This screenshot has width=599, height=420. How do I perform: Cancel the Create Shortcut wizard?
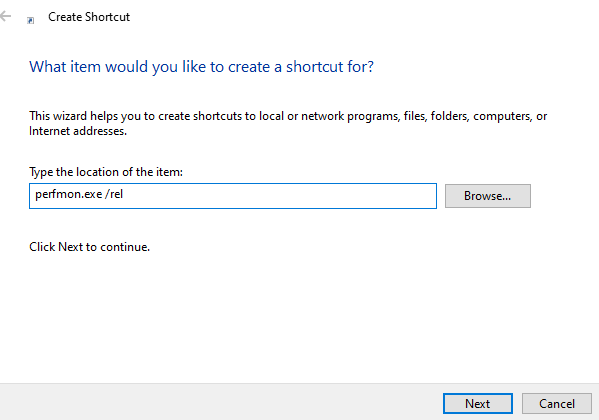pyautogui.click(x=557, y=404)
